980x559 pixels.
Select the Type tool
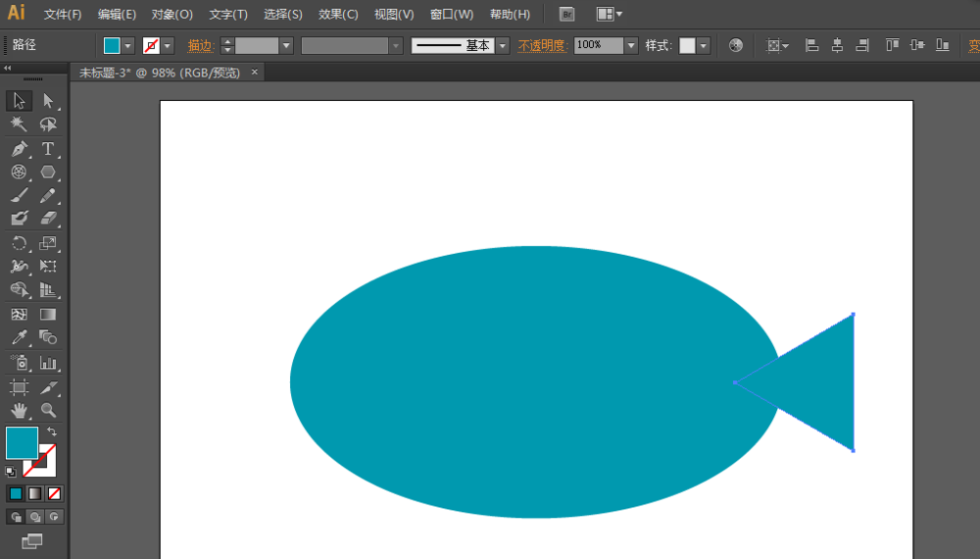pyautogui.click(x=47, y=149)
